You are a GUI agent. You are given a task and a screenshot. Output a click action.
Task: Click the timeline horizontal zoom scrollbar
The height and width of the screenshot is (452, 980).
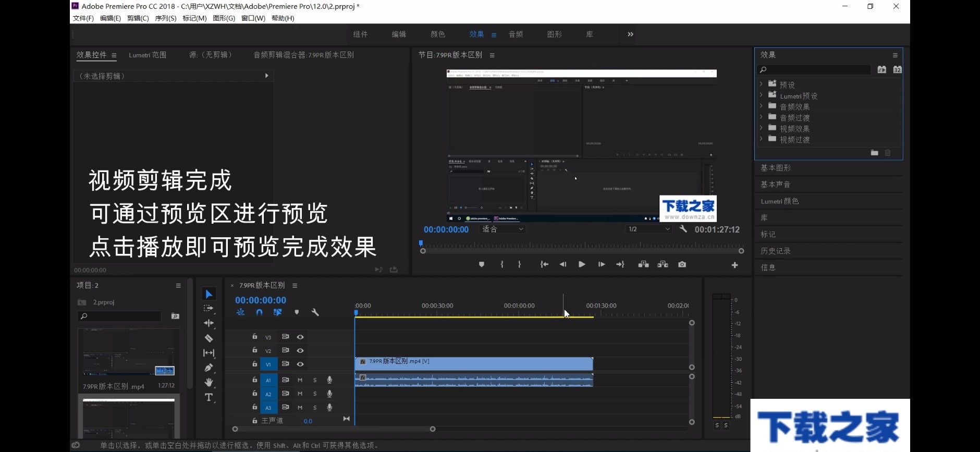pos(334,429)
